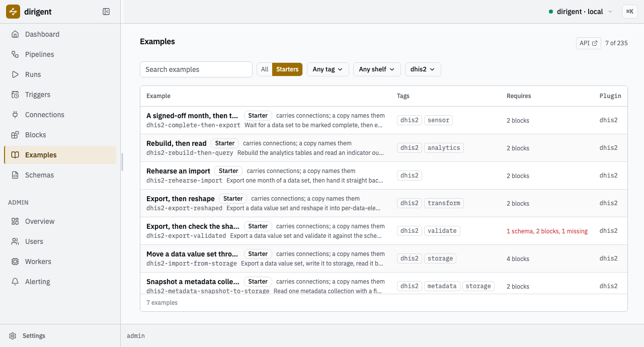Click the Search examples field
The image size is (644, 347).
(x=196, y=69)
